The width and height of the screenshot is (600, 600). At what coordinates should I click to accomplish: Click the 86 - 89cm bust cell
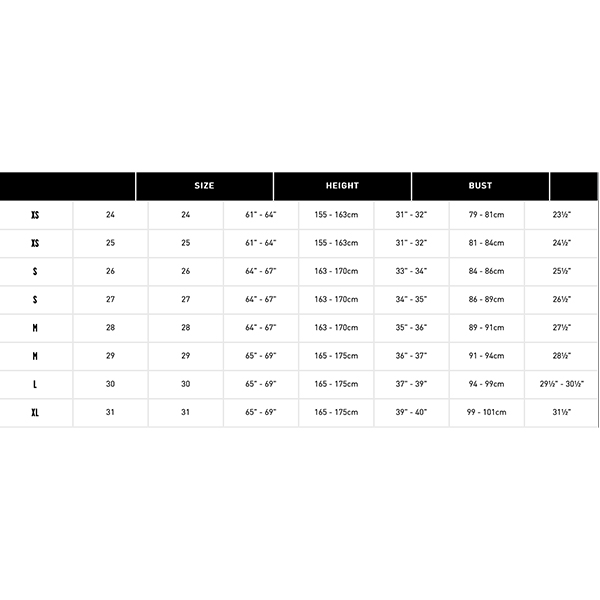[x=486, y=300]
